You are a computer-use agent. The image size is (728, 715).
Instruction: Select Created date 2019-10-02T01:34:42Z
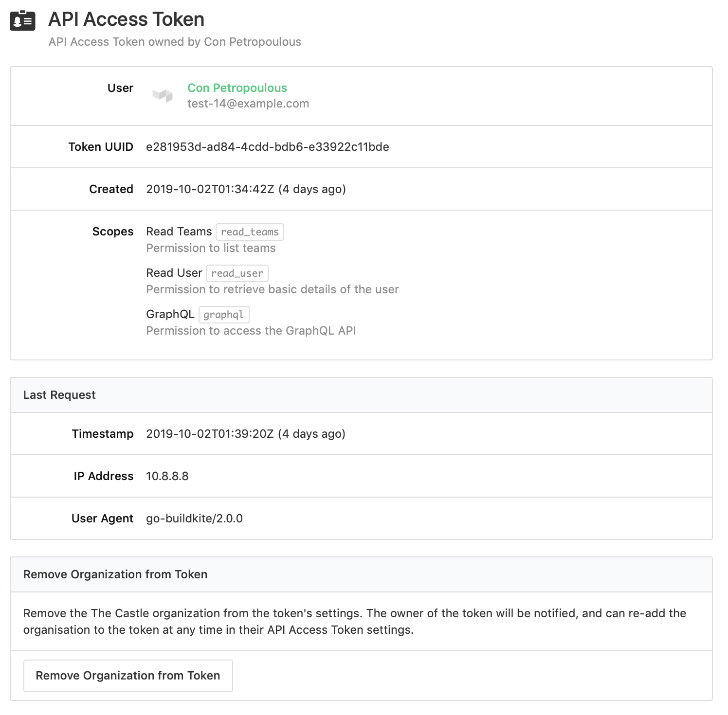tap(210, 189)
